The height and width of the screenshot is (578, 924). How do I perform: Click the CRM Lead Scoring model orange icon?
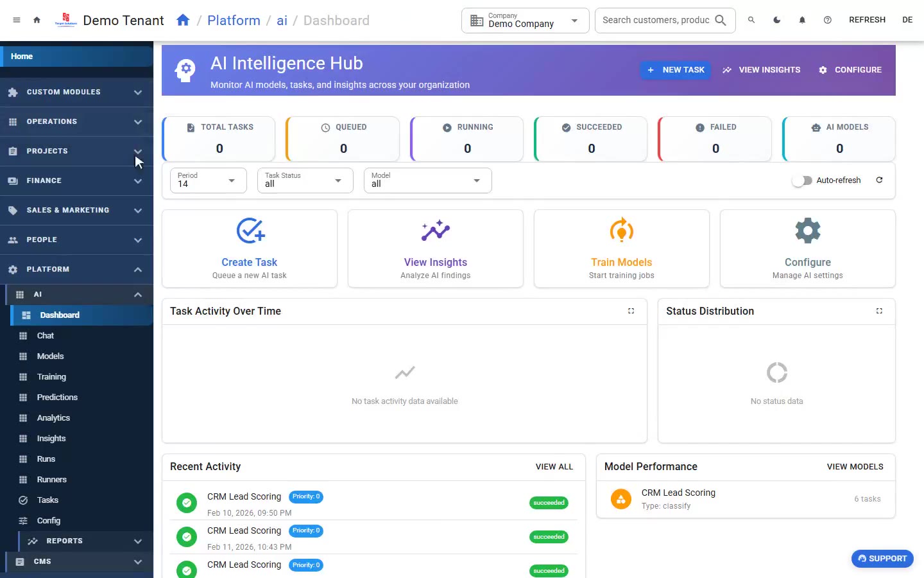(621, 499)
